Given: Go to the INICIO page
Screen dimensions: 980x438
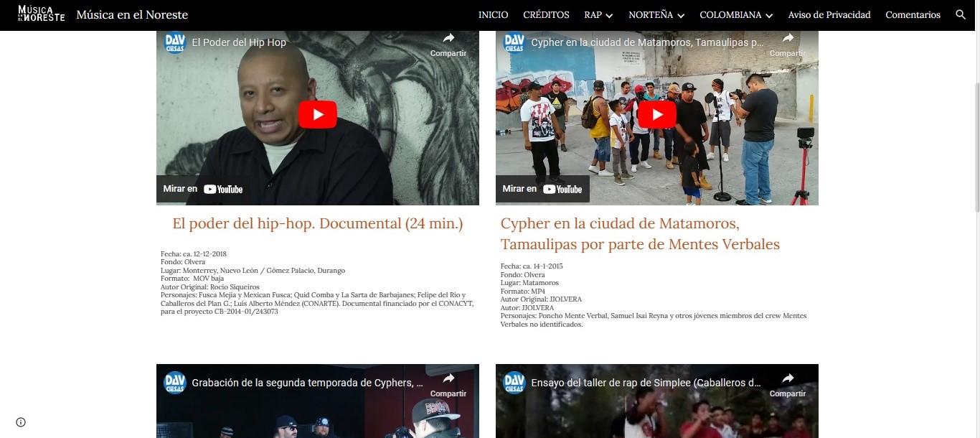Looking at the screenshot, I should coord(493,15).
